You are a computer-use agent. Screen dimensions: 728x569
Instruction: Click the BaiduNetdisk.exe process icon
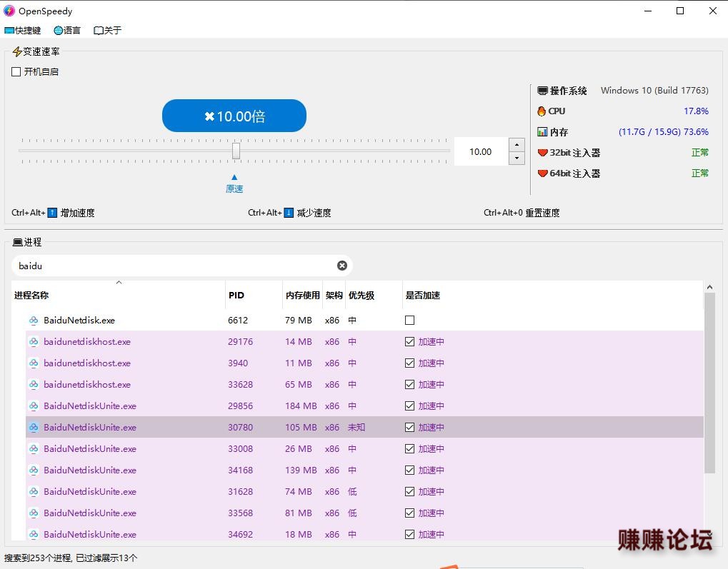coord(34,321)
